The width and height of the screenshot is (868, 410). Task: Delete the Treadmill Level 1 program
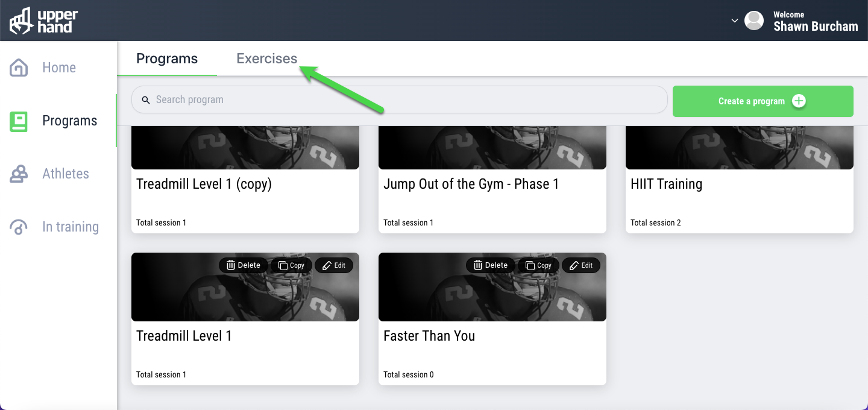pos(244,265)
